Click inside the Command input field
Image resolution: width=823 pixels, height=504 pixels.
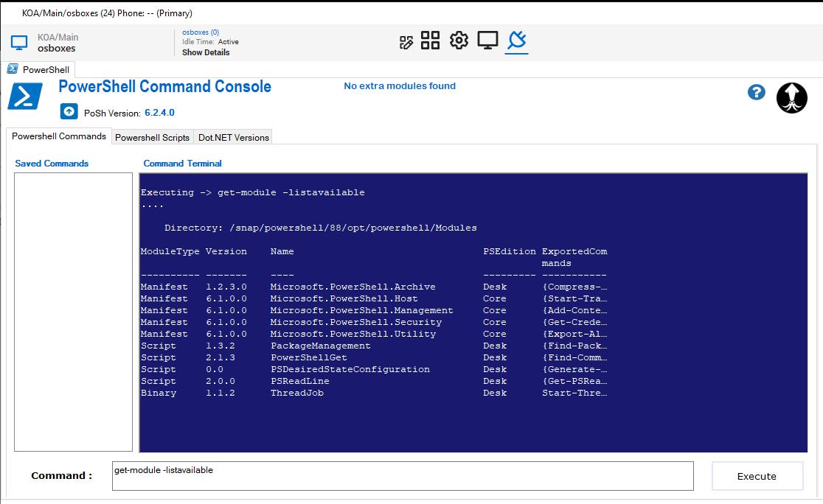pos(401,475)
